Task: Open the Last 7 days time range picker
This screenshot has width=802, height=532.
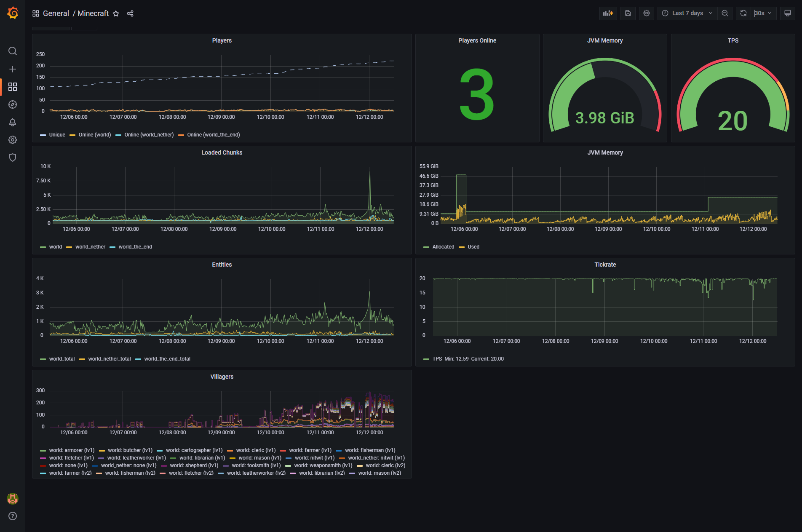Action: tap(687, 13)
